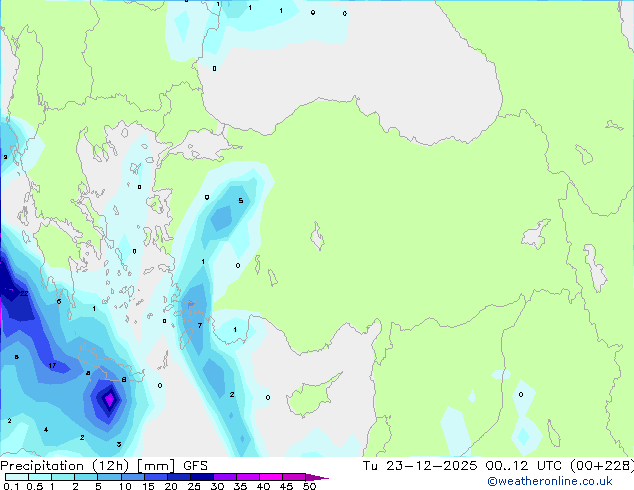Click the '25' legend scale label
This screenshot has width=634, height=490.
194,486
